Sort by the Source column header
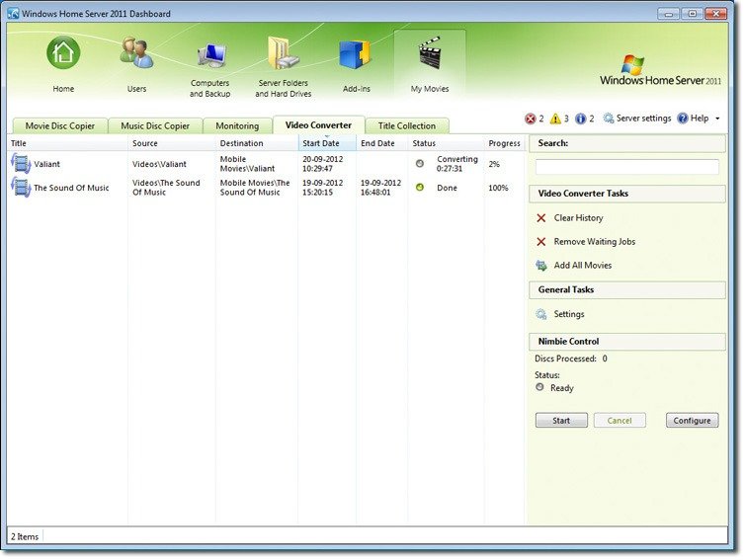Screen dimensions: 744x560 click(x=171, y=143)
